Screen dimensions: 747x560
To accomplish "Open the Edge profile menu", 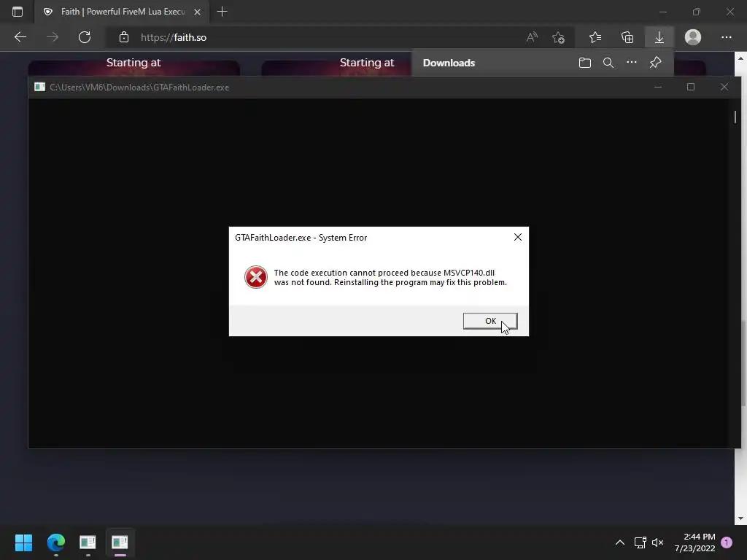I will point(693,37).
